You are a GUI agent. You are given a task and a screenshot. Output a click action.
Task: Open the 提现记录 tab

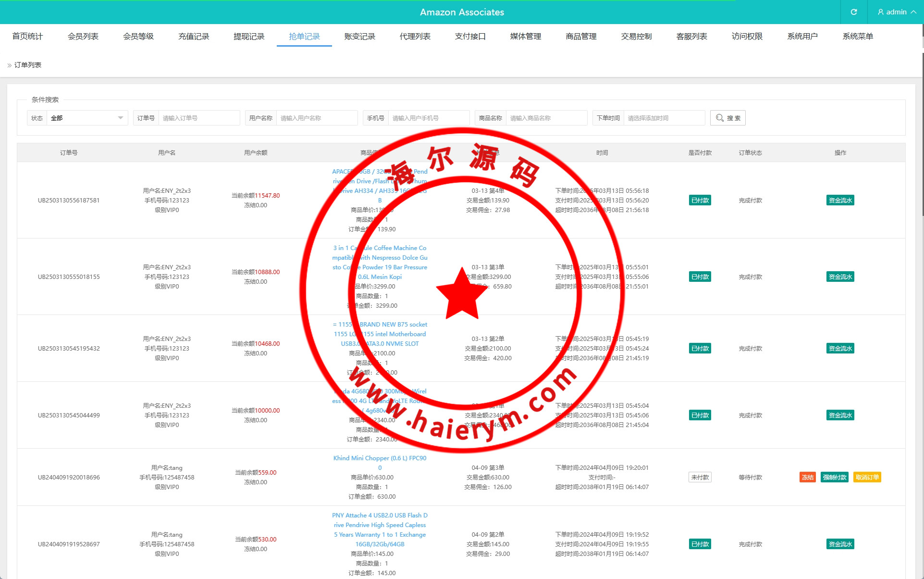[x=249, y=36]
